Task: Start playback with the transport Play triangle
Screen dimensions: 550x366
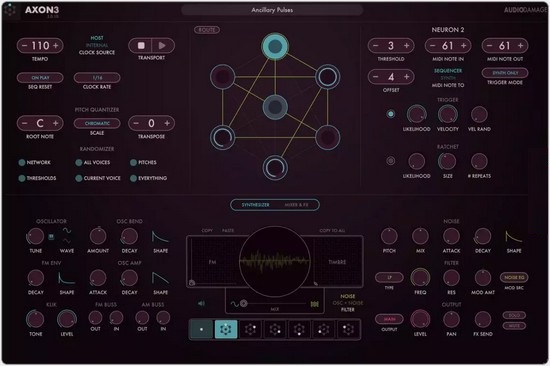Action: [x=162, y=46]
